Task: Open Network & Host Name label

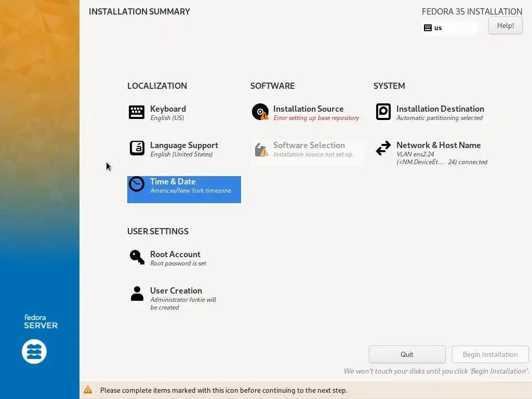Action: pos(438,145)
